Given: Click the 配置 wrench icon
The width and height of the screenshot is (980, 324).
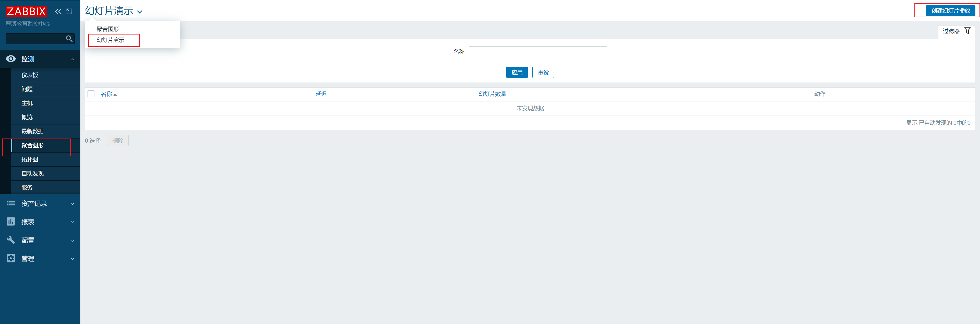Looking at the screenshot, I should click(11, 240).
